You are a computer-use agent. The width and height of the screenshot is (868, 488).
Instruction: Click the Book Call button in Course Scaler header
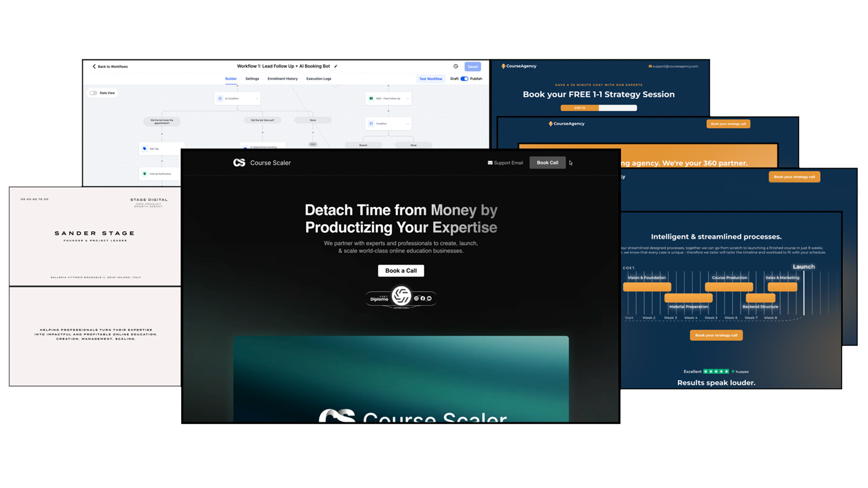[x=547, y=163]
